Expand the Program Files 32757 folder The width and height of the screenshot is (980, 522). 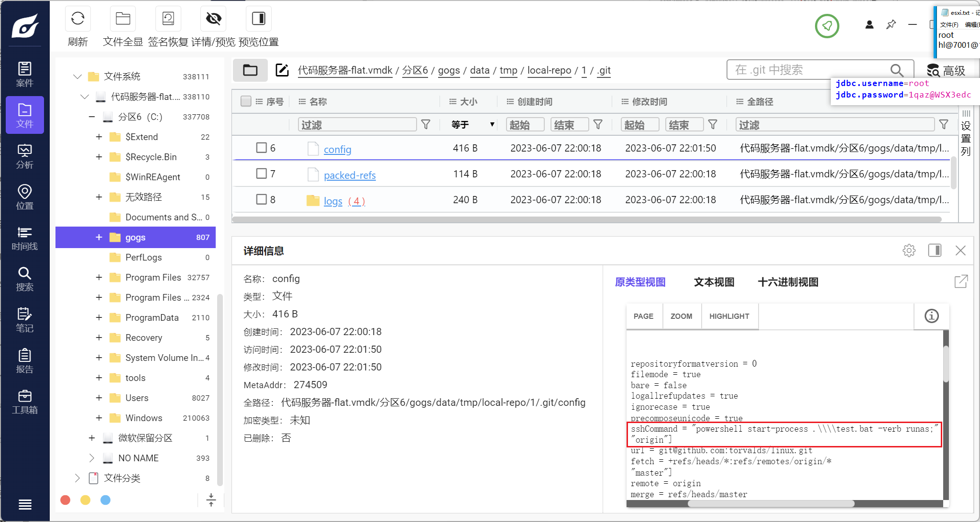(99, 277)
